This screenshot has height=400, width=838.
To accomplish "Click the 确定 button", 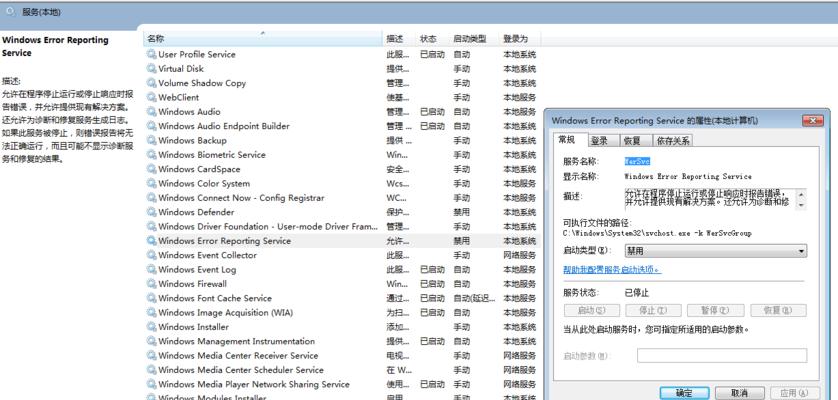I will (684, 393).
